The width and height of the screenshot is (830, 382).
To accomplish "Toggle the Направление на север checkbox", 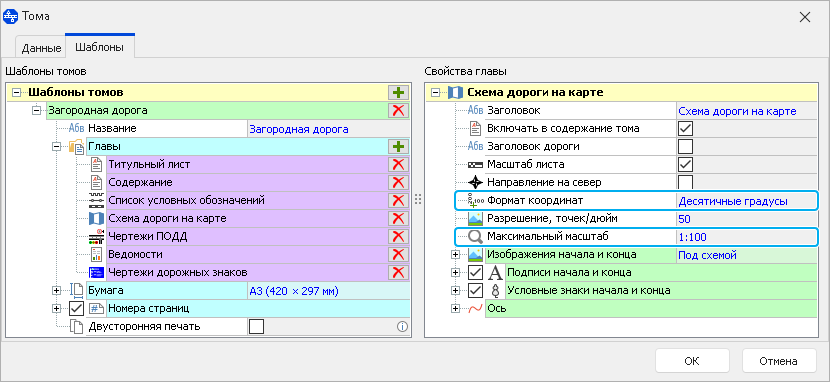I will click(x=686, y=183).
